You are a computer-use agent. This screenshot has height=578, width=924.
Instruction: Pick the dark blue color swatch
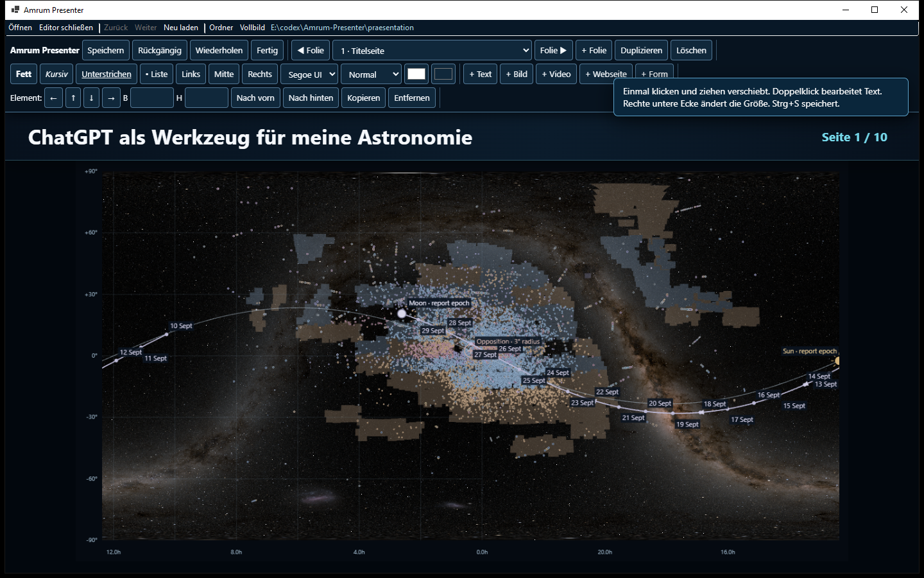[443, 74]
